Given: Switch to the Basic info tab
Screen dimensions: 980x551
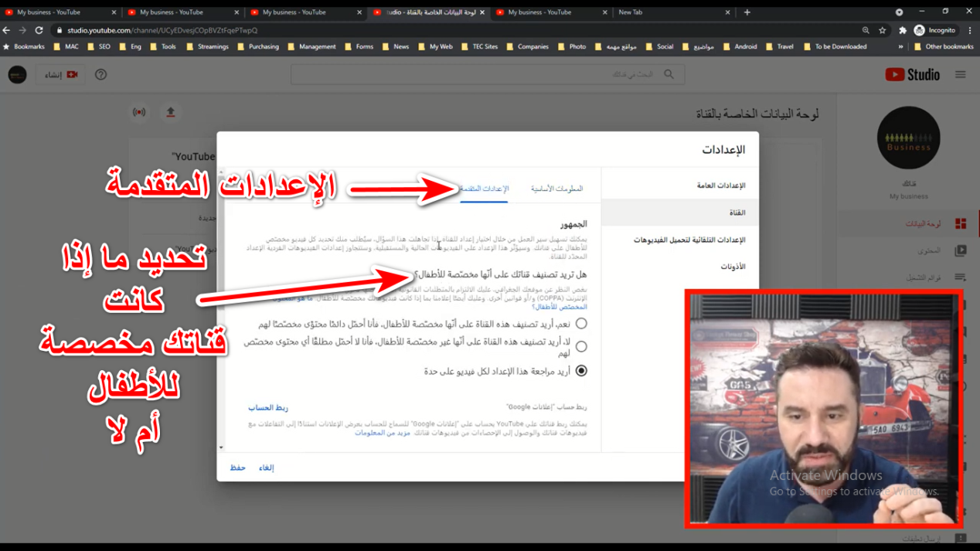Looking at the screenshot, I should point(556,189).
